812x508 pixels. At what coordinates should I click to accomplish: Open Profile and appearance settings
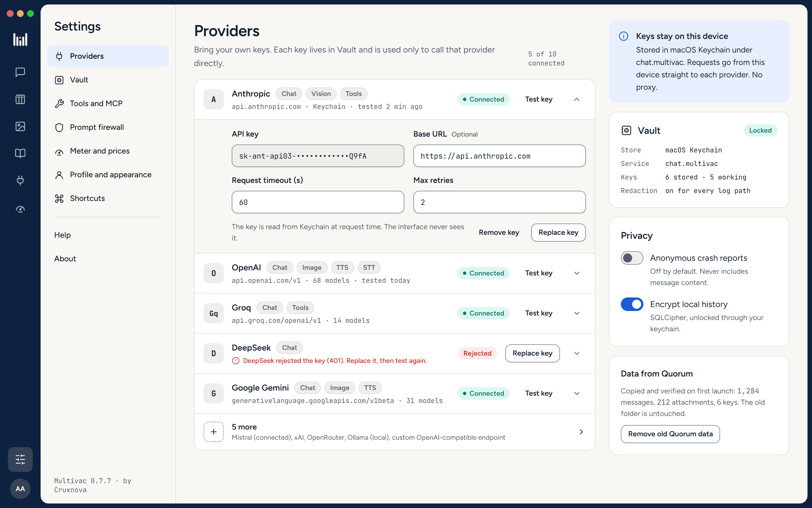[108, 175]
